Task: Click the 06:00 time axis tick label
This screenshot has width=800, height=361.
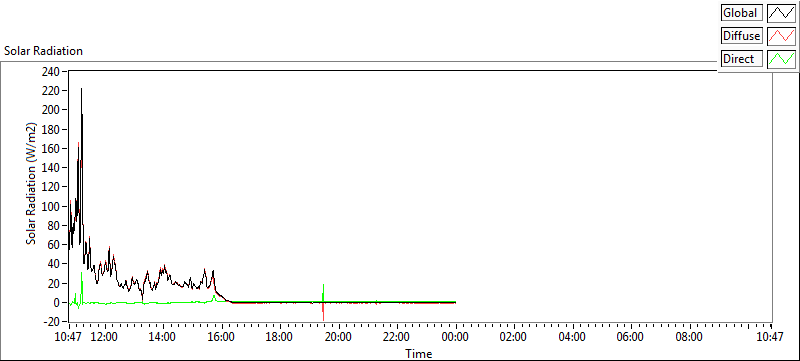Action: 630,337
